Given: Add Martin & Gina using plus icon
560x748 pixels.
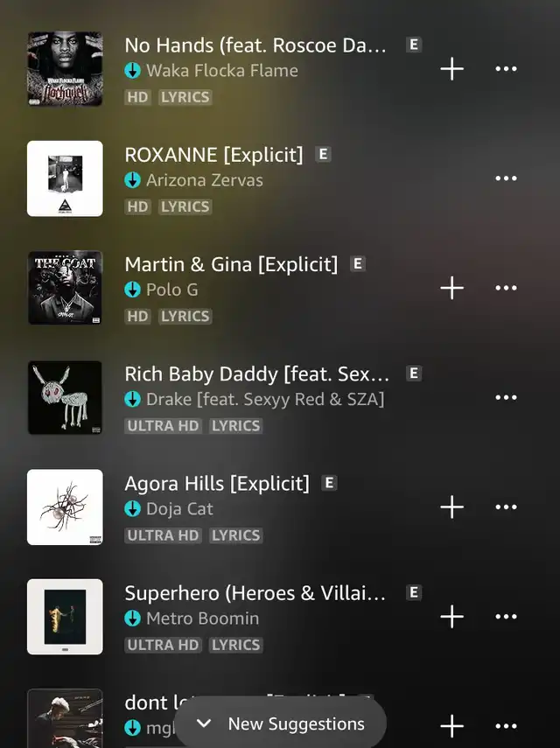Looking at the screenshot, I should pyautogui.click(x=451, y=288).
